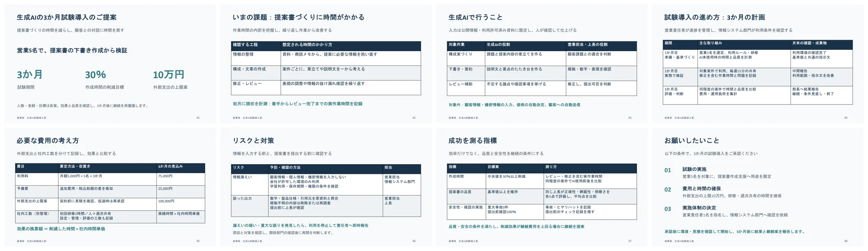
Task: Select the row cell 情報の整理
Action: [x=256, y=58]
